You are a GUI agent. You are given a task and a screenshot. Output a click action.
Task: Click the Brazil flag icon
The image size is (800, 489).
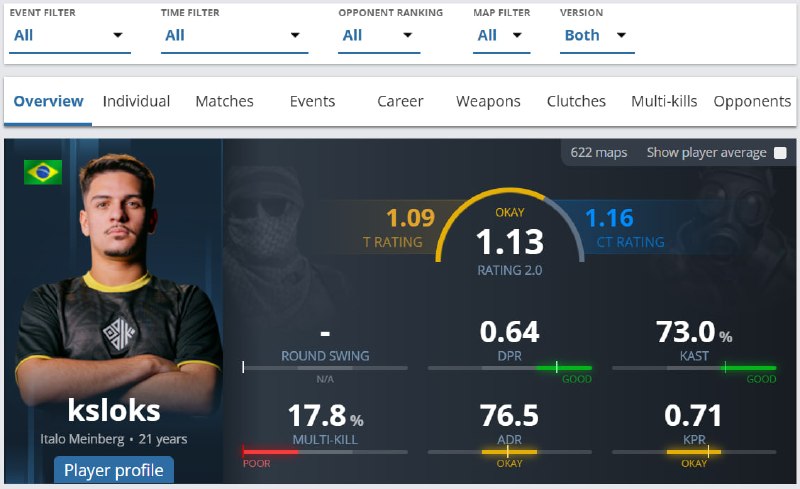click(43, 172)
